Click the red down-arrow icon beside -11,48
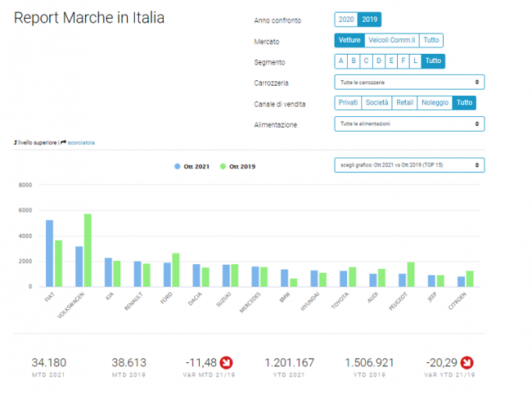This screenshot has height=399, width=532. tap(226, 362)
